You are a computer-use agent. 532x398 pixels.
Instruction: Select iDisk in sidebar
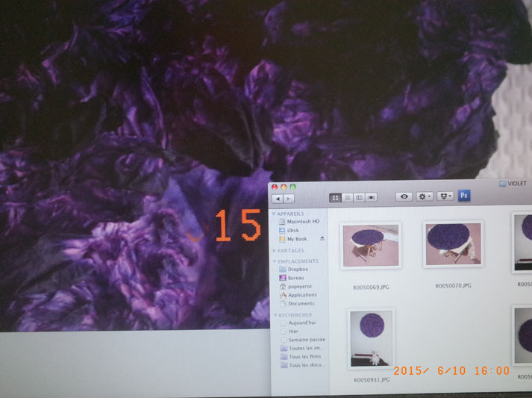(x=289, y=230)
